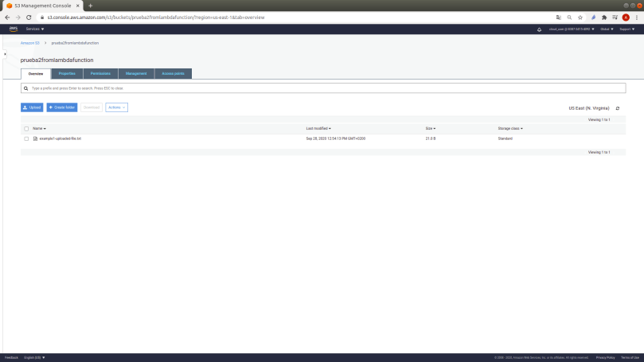Refresh the bucket object list
Screen dimensions: 644x362
tap(618, 108)
